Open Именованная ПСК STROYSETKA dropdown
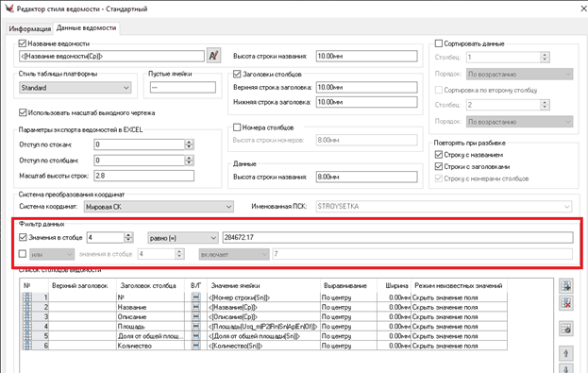This screenshot has width=588, height=373. [x=444, y=207]
